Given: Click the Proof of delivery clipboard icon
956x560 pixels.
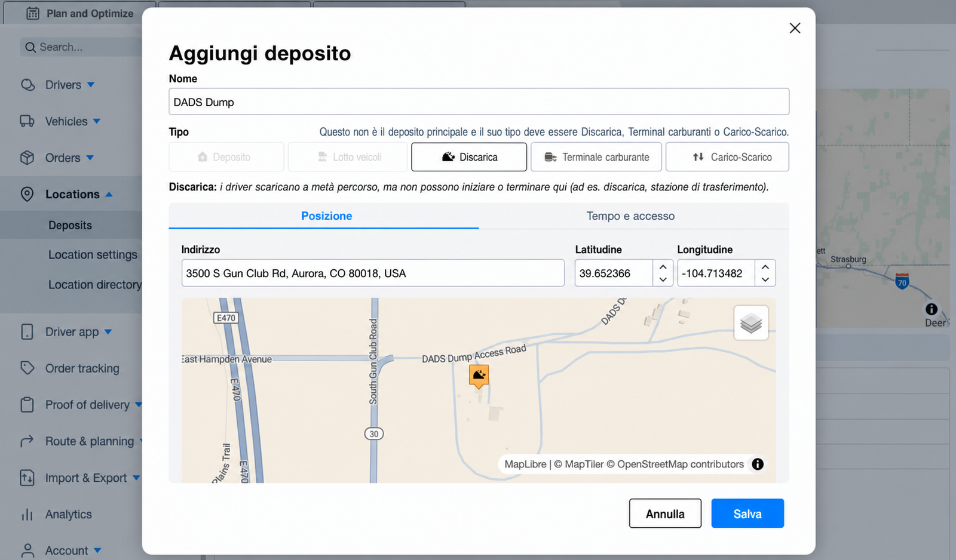Looking at the screenshot, I should click(27, 405).
